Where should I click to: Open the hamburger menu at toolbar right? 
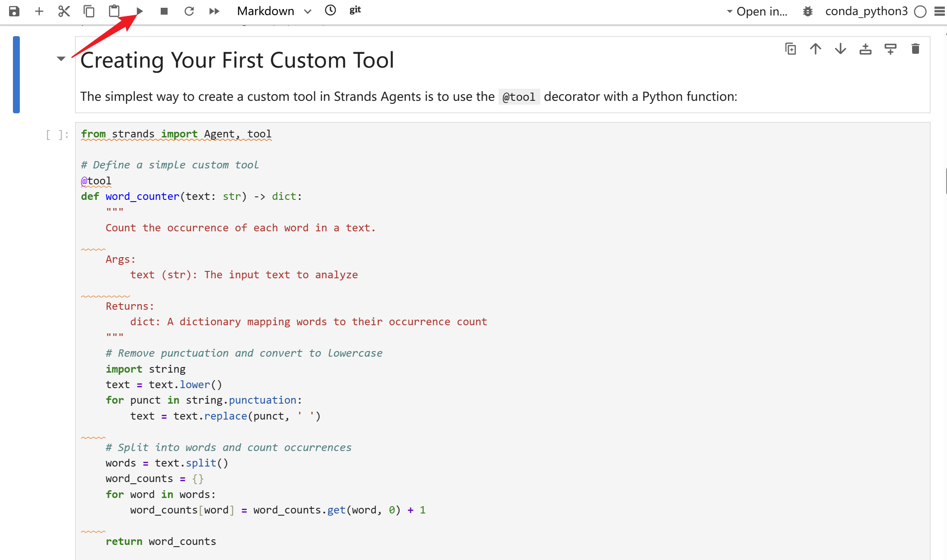coord(940,11)
